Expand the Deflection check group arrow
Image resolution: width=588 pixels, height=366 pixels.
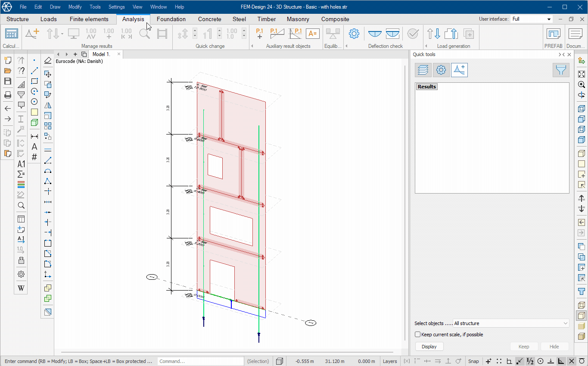tap(346, 46)
